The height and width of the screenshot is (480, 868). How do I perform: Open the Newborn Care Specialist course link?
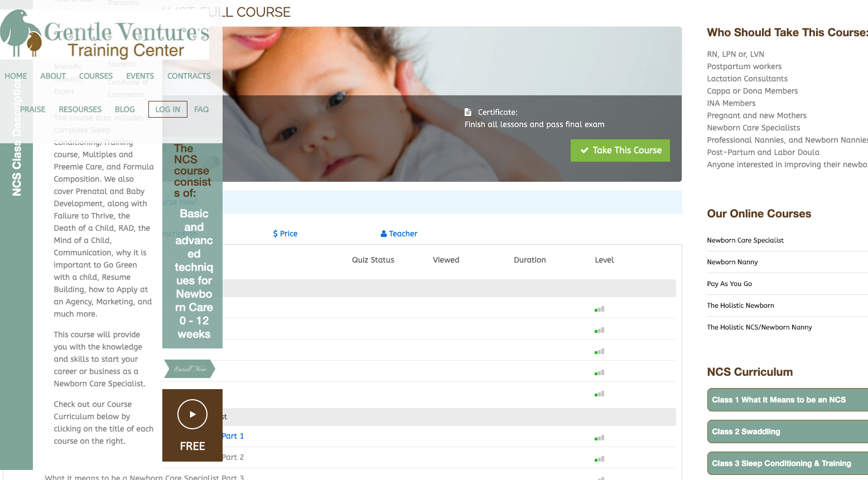(x=745, y=240)
